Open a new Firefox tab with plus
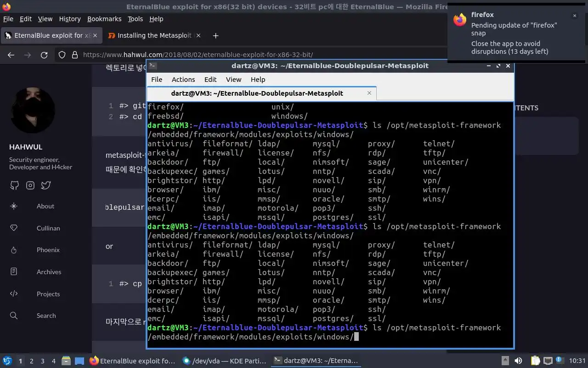588x368 pixels. tap(215, 35)
